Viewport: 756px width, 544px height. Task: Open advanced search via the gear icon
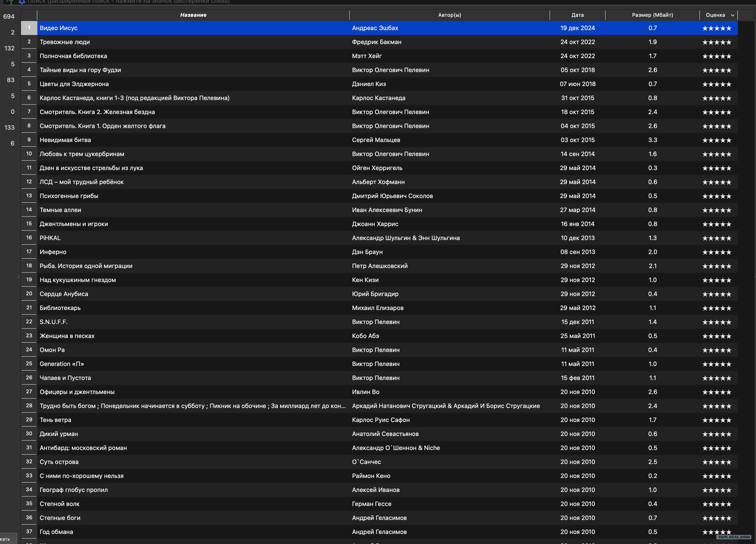pos(22,2)
